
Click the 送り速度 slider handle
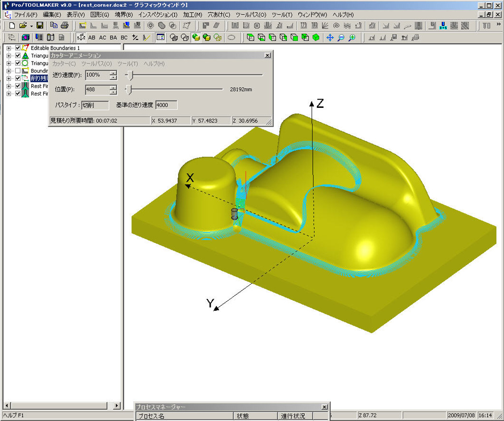pos(129,75)
